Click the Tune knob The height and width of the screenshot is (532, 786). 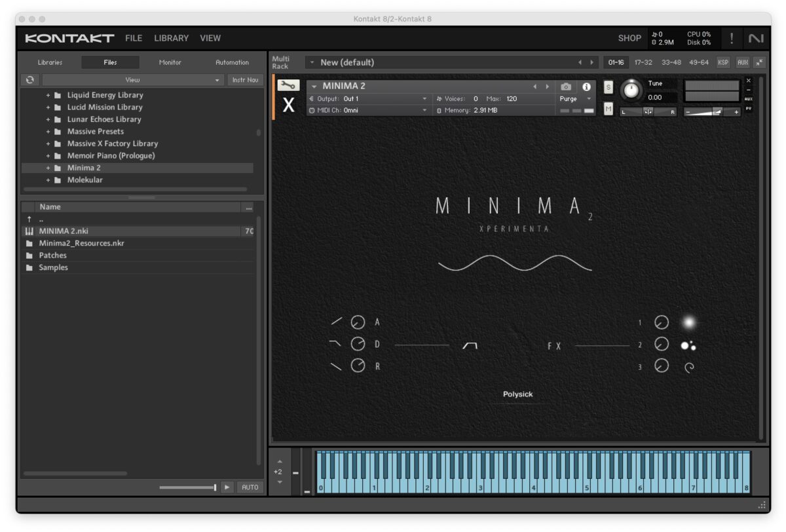631,90
